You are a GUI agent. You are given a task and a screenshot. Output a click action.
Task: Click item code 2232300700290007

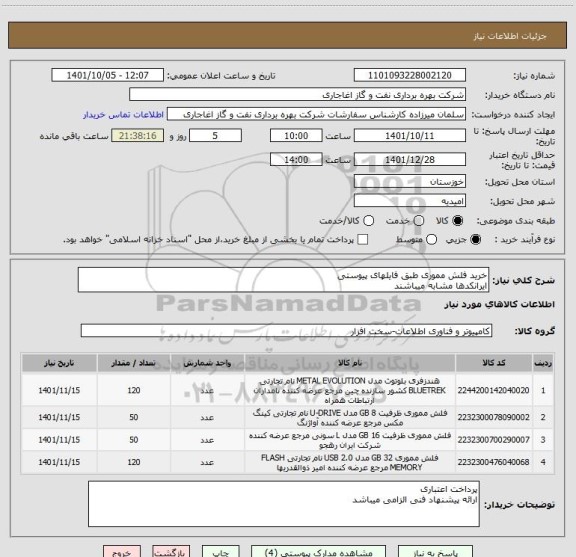[493, 440]
